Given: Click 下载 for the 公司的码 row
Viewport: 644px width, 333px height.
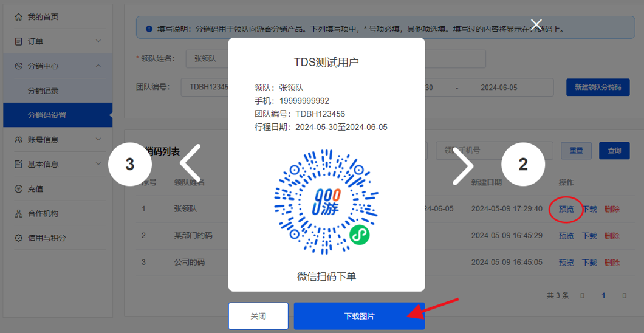Looking at the screenshot, I should (589, 263).
